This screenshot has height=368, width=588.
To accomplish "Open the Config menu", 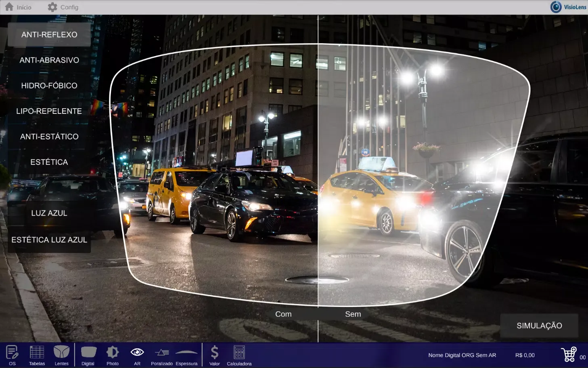I will pyautogui.click(x=63, y=7).
